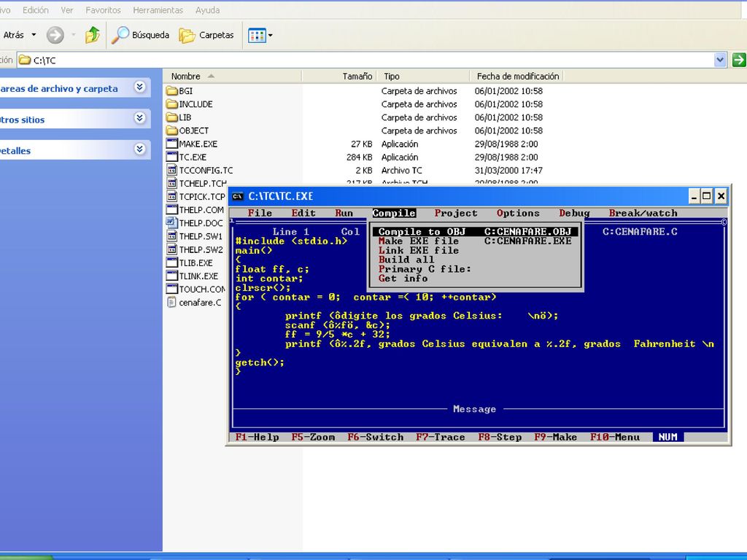Select the TLINK.EXE file icon
The width and height of the screenshot is (747, 560).
coord(171,276)
